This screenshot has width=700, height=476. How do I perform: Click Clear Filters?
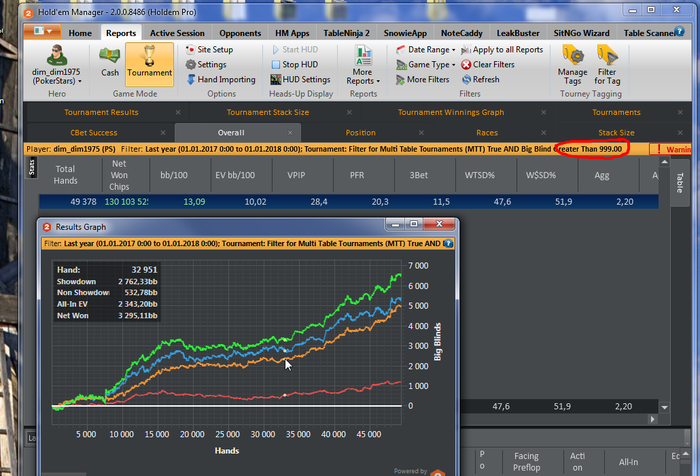488,64
